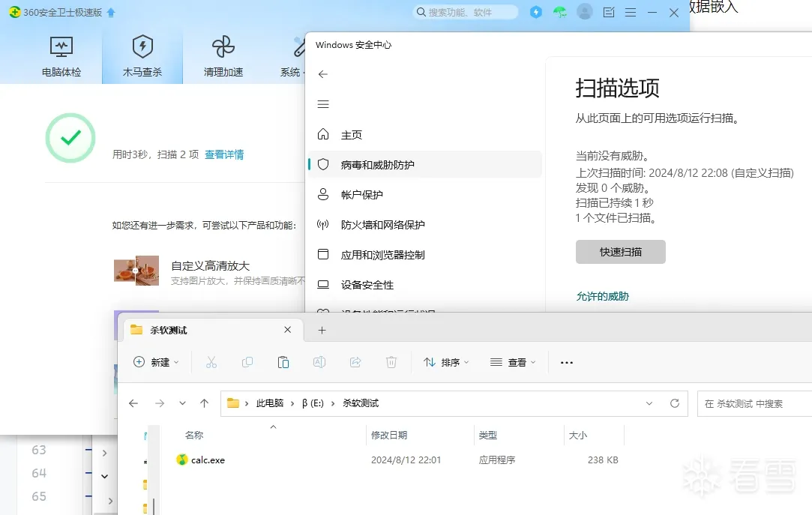This screenshot has height=515, width=812.
Task: Click the blue lightning boost icon in 360 titlebar
Action: 535,12
